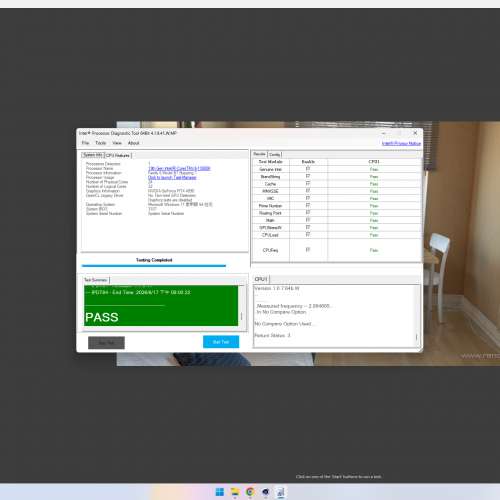Toggle the Cache test enable checkbox
Viewport: 500px width, 500px height.
[308, 184]
